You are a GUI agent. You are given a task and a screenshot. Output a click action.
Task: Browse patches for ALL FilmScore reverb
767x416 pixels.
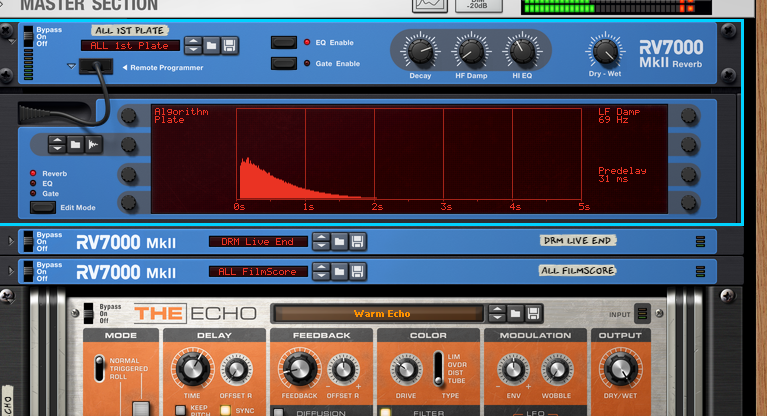pyautogui.click(x=339, y=271)
